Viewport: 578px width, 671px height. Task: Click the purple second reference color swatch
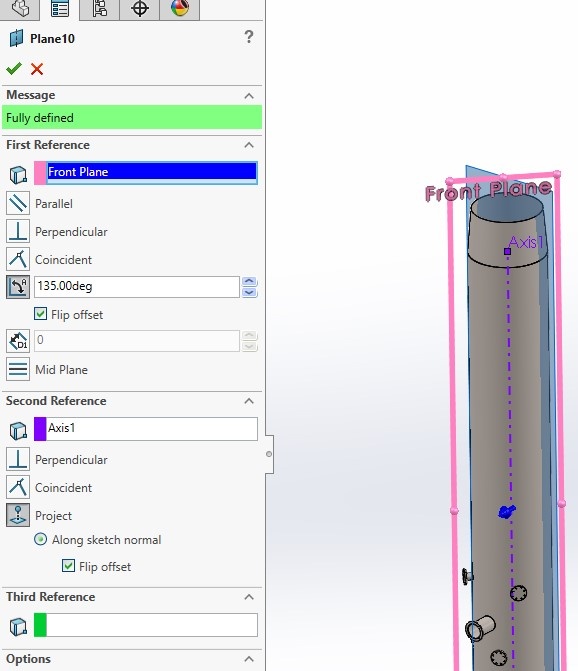pyautogui.click(x=40, y=429)
